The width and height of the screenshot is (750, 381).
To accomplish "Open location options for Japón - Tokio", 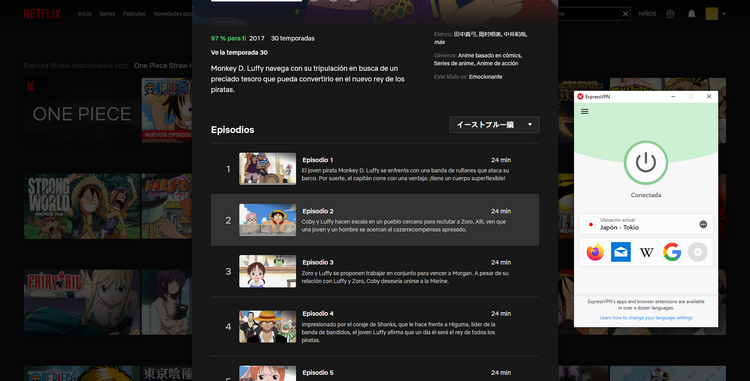I will point(703,224).
